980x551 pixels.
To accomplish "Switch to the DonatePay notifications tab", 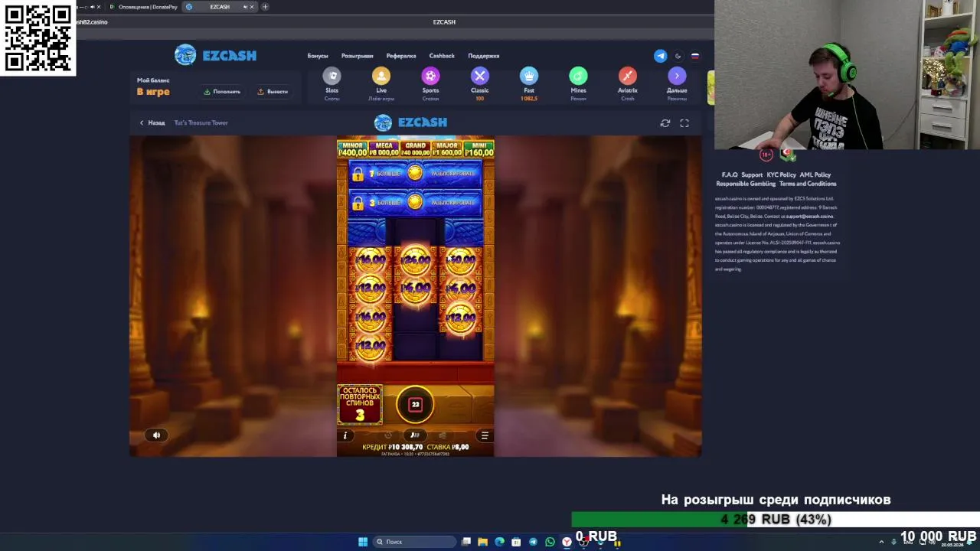I will click(x=143, y=7).
